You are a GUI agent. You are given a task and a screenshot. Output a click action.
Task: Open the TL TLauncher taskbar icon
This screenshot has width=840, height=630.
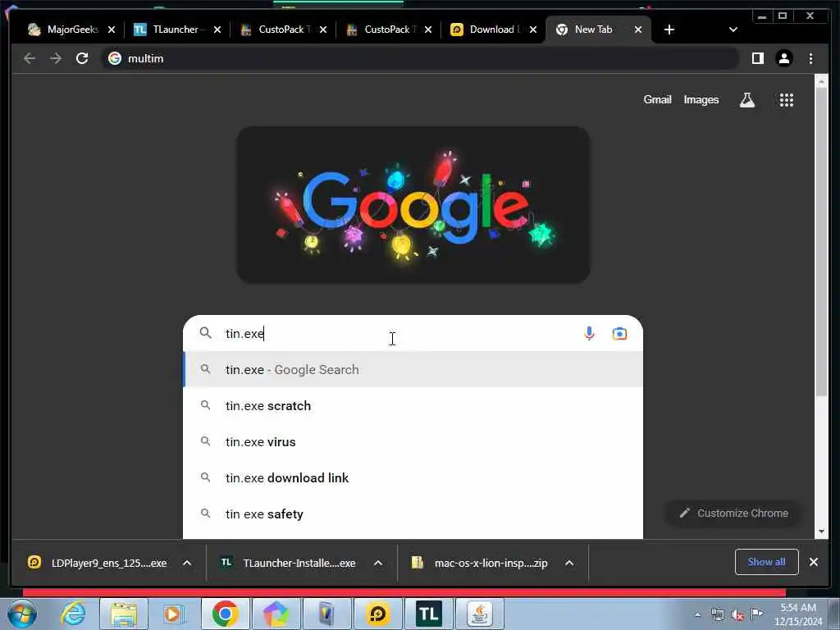coord(428,614)
